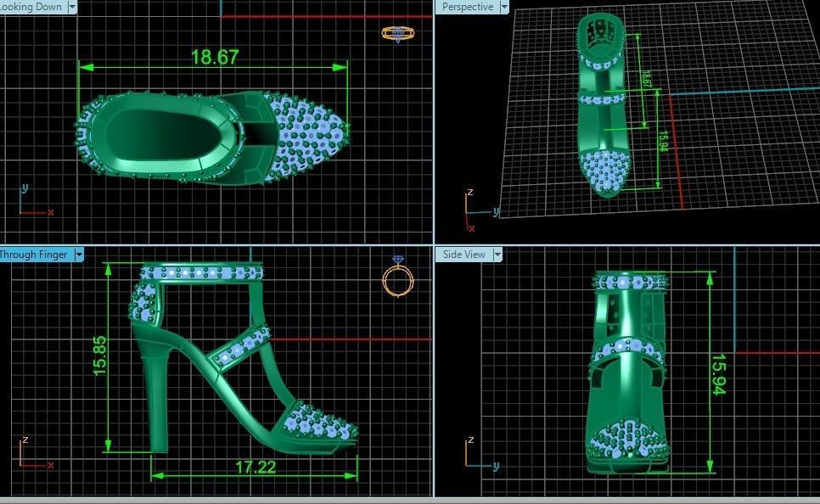Click the shoe model in Looking Down viewport

coord(212,137)
